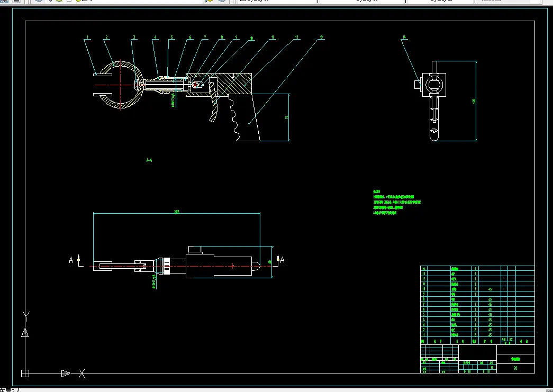This screenshot has height=392, width=553.
Task: Click part balloon label 12 at leader top
Action: click(296, 37)
